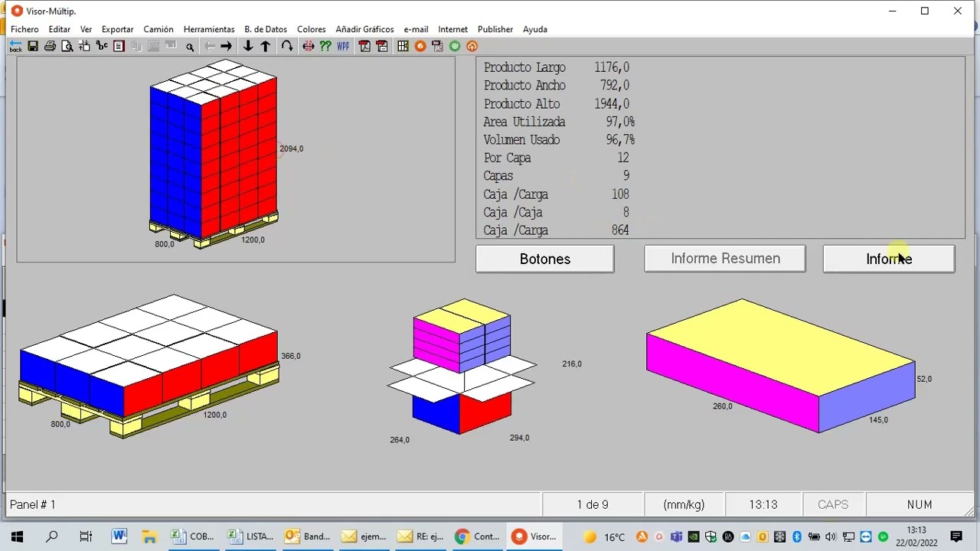Viewport: 980px width, 551px height.
Task: Open the Internet menu
Action: 452,29
